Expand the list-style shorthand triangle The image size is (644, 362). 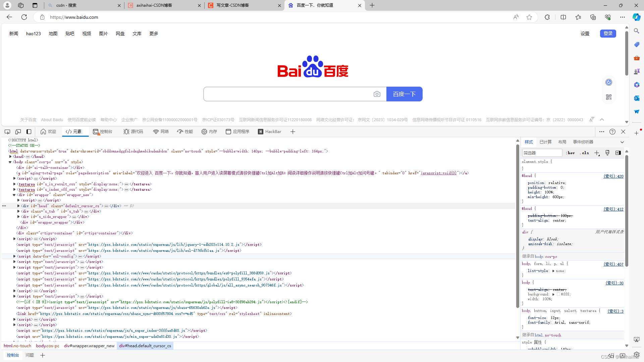click(553, 271)
